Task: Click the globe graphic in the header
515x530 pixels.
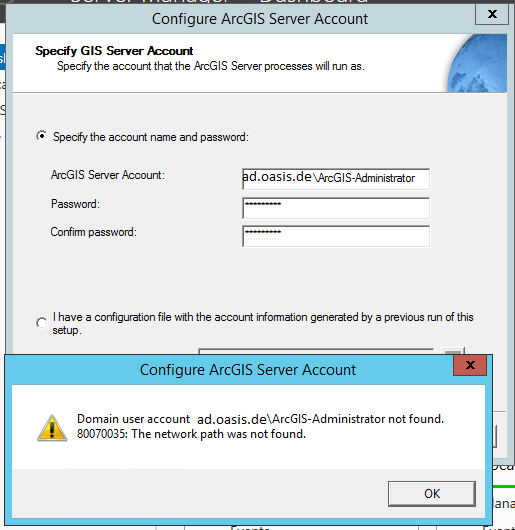Action: 477,63
